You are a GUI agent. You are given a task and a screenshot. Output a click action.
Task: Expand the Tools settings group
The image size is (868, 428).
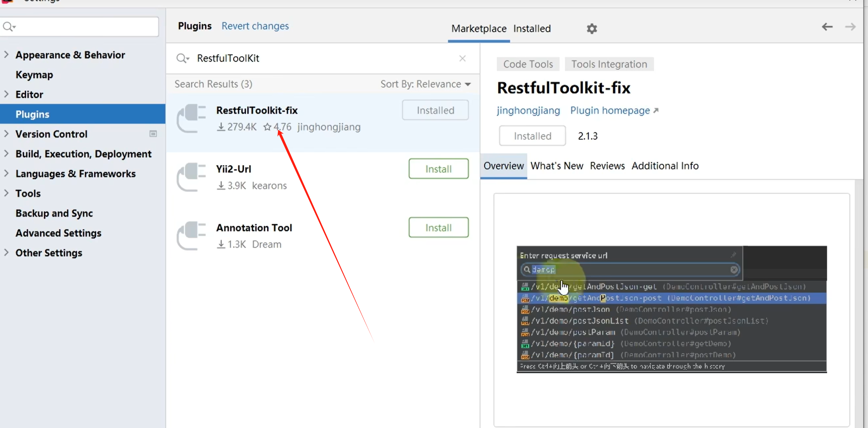coord(6,193)
